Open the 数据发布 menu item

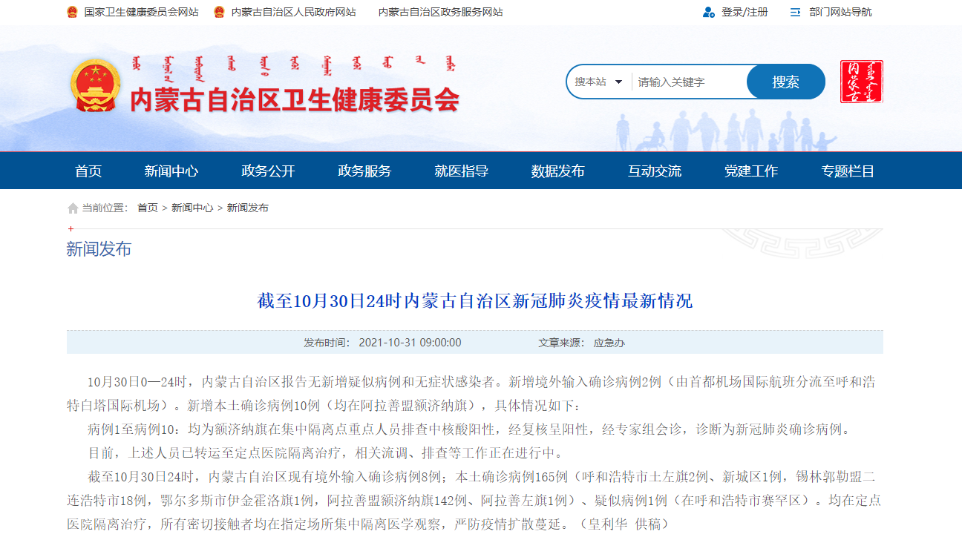pyautogui.click(x=557, y=171)
